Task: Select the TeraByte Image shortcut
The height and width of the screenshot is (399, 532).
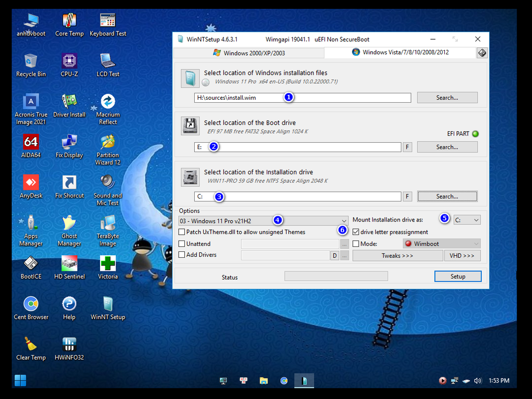Action: tap(108, 230)
